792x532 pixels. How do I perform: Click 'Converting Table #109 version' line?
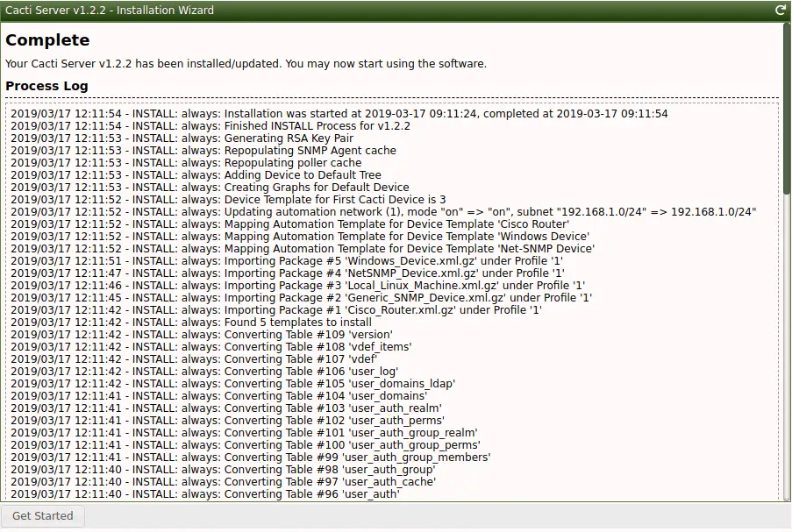pos(202,335)
